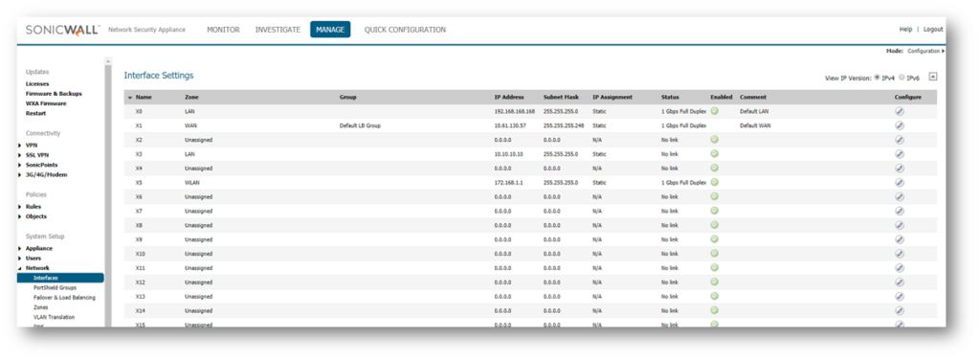980x361 pixels.
Task: Click the green enabled status icon for X5
Action: pyautogui.click(x=714, y=182)
